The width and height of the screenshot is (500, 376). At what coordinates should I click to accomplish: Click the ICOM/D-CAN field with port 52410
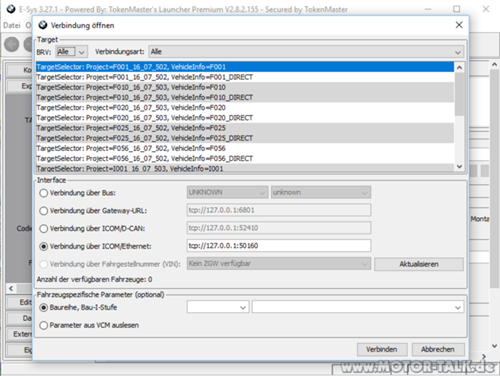(x=279, y=228)
